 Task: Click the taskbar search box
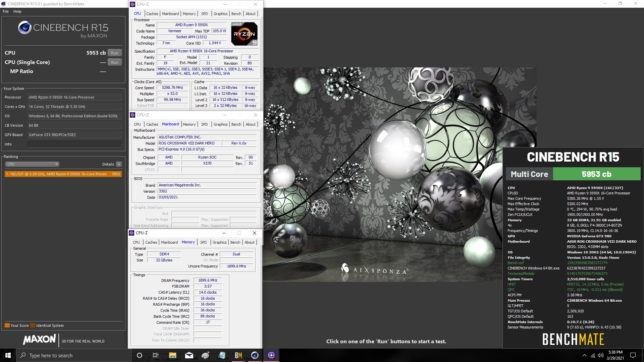(x=73, y=355)
